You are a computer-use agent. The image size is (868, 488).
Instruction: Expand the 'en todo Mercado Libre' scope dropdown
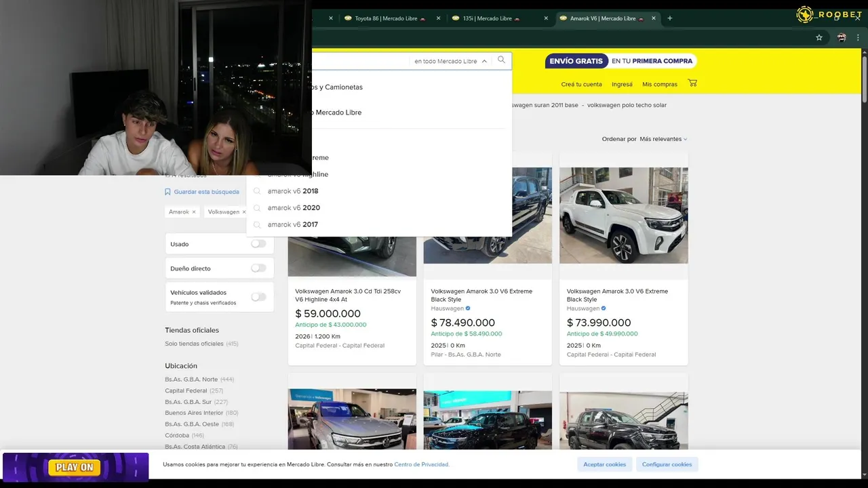tap(450, 61)
